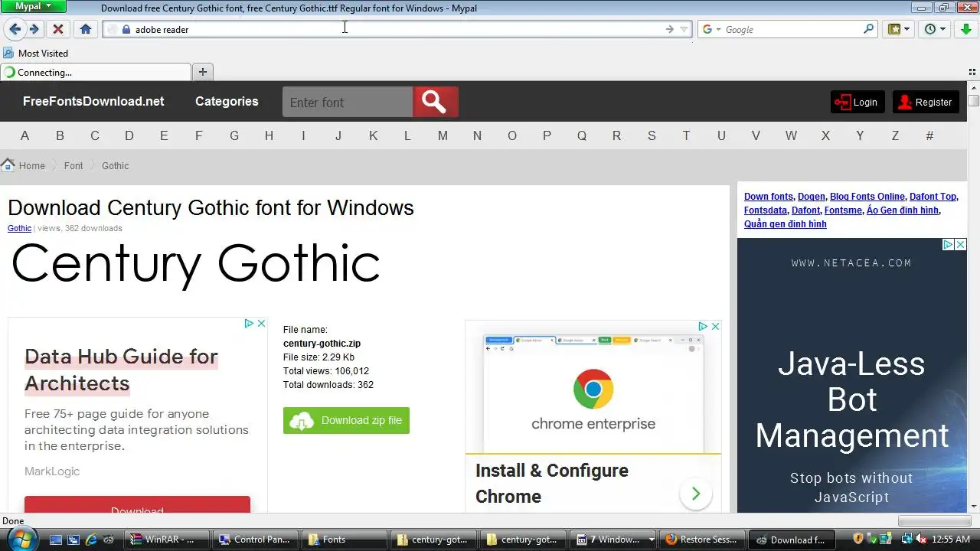Open the Blog Fonts Online link
Image resolution: width=980 pixels, height=551 pixels.
867,197
